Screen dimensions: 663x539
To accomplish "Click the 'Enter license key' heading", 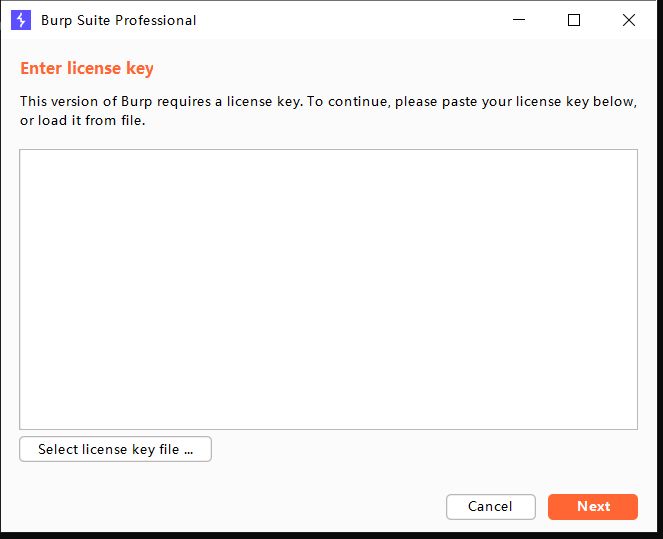I will (87, 69).
